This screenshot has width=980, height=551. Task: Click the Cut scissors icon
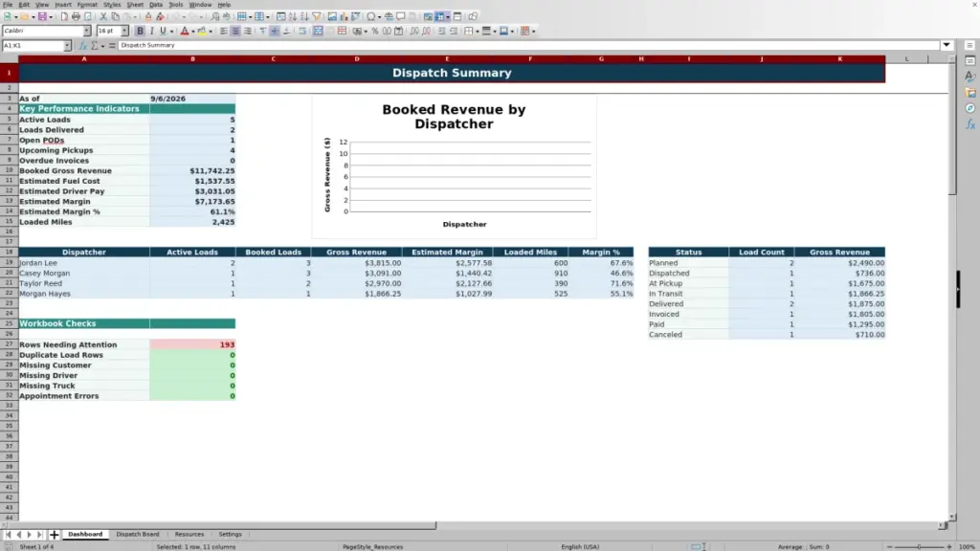[103, 16]
